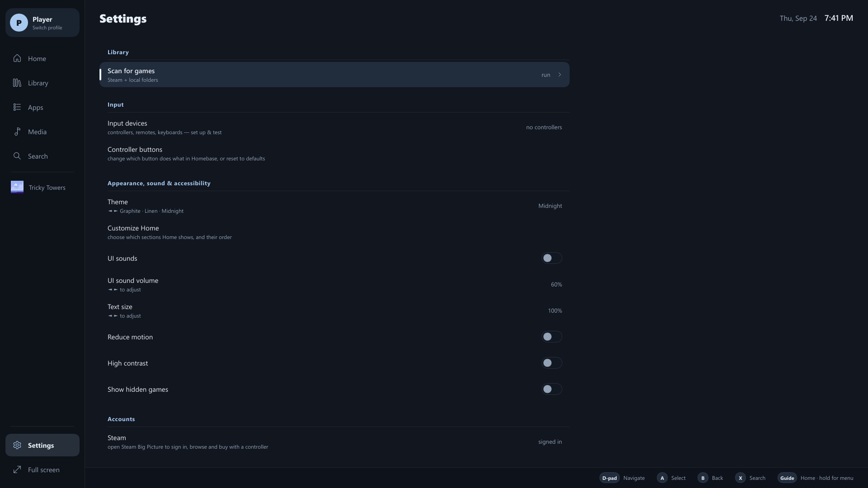Viewport: 868px width, 488px height.
Task: Click the Home house icon in sidebar
Action: tap(17, 58)
